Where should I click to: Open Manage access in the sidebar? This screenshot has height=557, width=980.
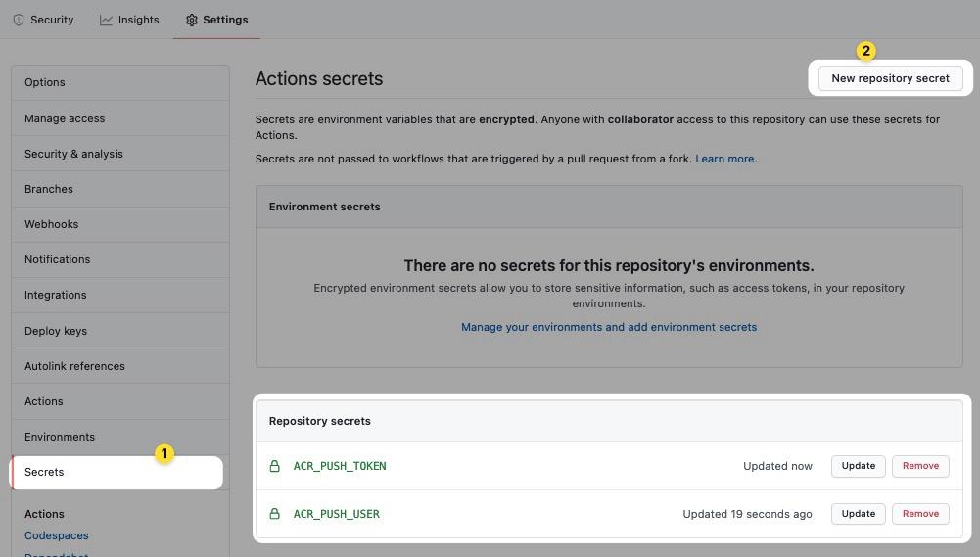120,118
